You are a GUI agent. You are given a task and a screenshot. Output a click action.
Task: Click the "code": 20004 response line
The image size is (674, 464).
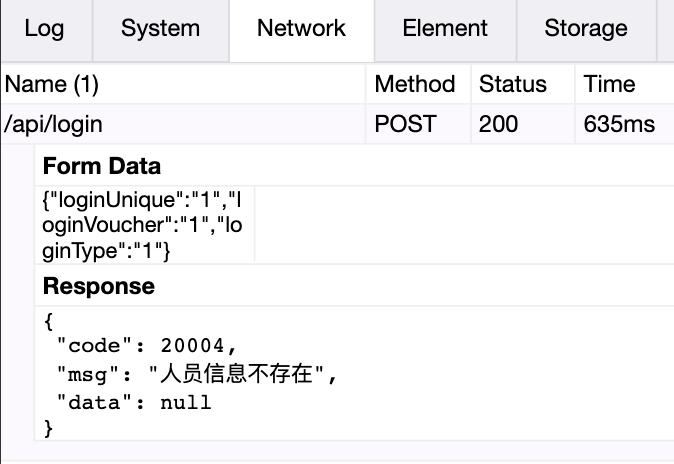pos(148,347)
